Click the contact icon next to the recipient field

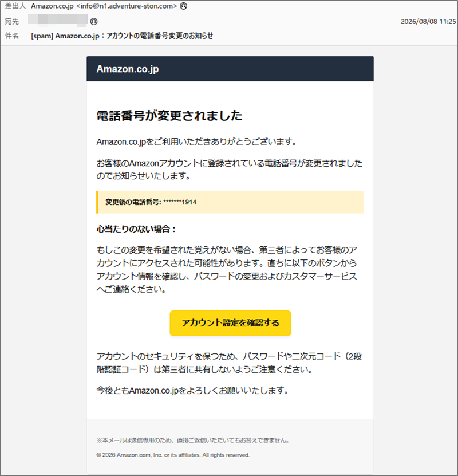(94, 22)
